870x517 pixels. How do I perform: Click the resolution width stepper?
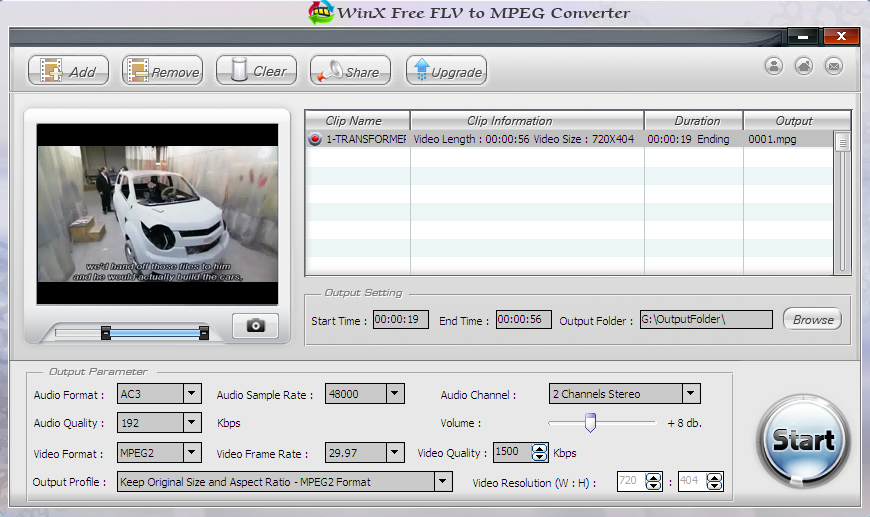pyautogui.click(x=654, y=481)
